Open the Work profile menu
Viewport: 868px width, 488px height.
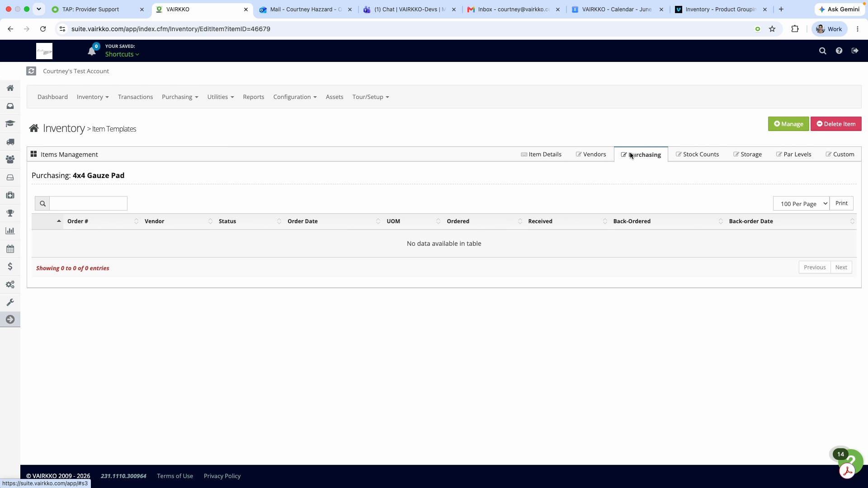[x=829, y=29]
